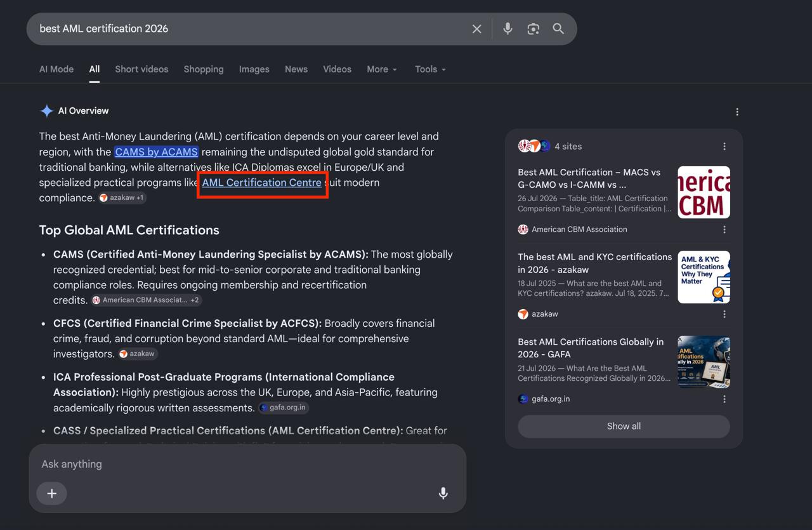Open the Images tab
Image resolution: width=812 pixels, height=530 pixels.
[254, 69]
